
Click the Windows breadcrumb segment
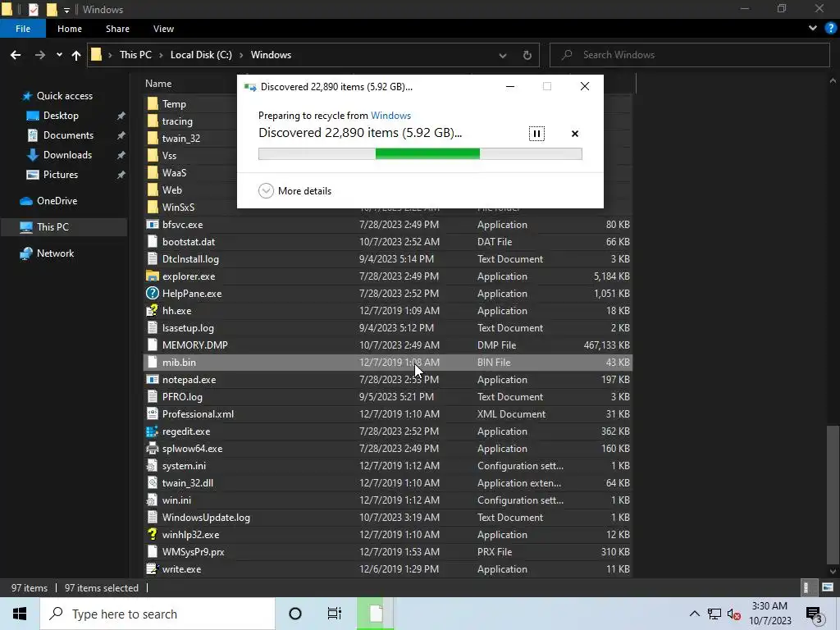(x=271, y=55)
